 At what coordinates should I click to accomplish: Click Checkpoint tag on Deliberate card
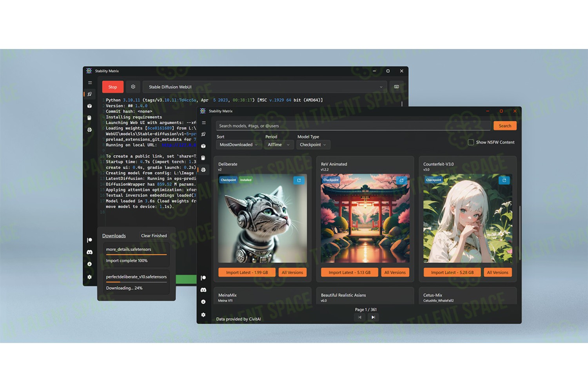(x=228, y=180)
